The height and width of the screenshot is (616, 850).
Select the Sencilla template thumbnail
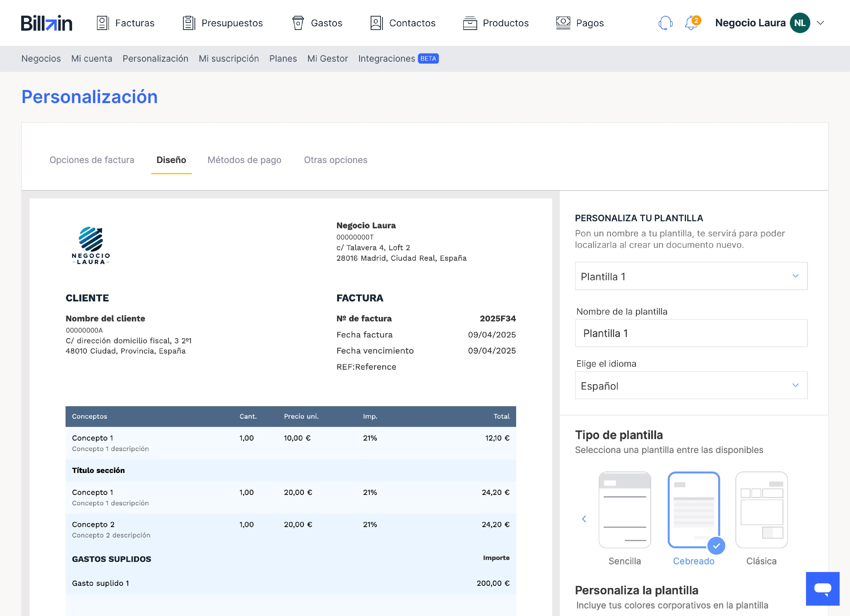coord(625,510)
